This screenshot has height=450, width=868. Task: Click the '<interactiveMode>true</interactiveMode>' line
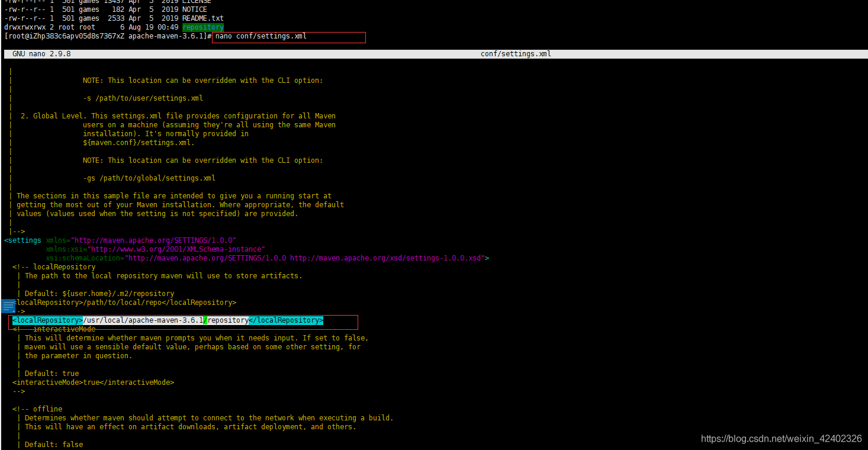(94, 382)
